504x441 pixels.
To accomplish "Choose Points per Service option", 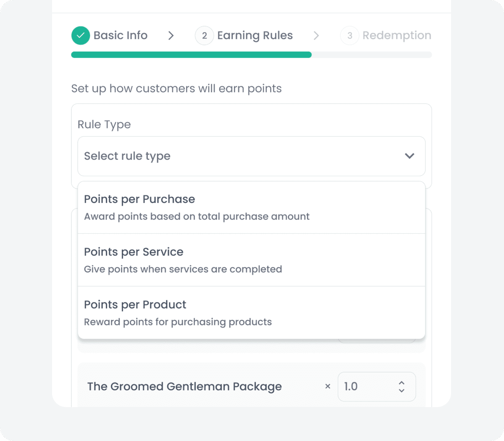I will coord(251,260).
